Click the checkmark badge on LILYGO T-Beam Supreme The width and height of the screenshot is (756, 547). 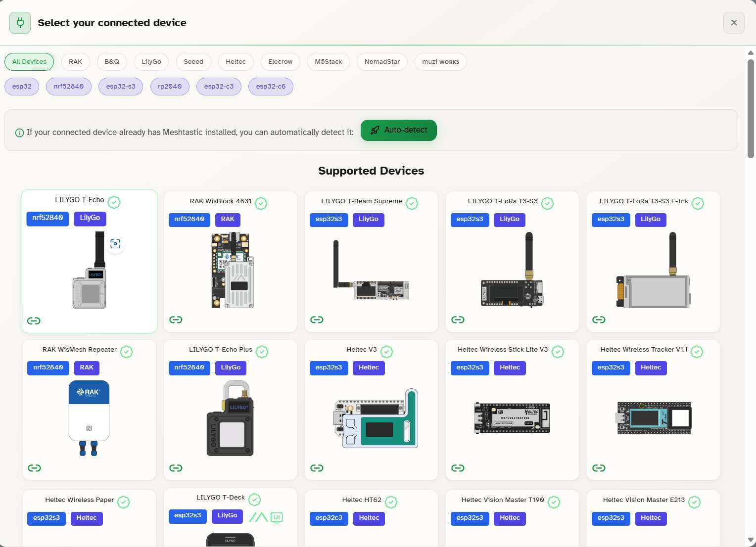pos(412,203)
